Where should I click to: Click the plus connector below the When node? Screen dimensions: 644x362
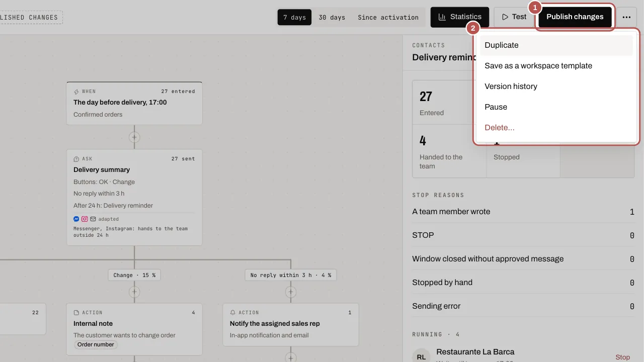click(134, 137)
